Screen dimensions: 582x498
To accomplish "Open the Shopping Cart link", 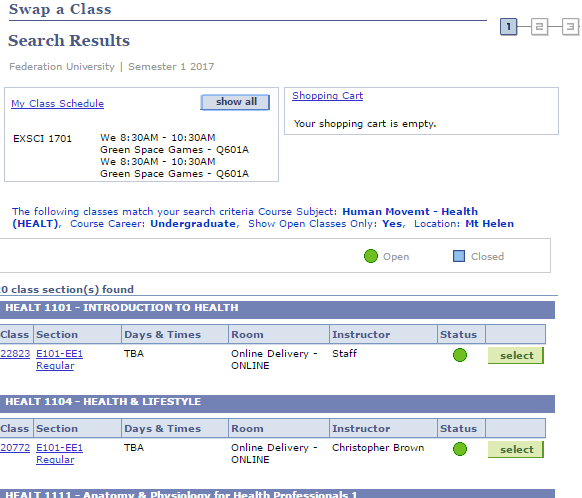I will (x=327, y=96).
